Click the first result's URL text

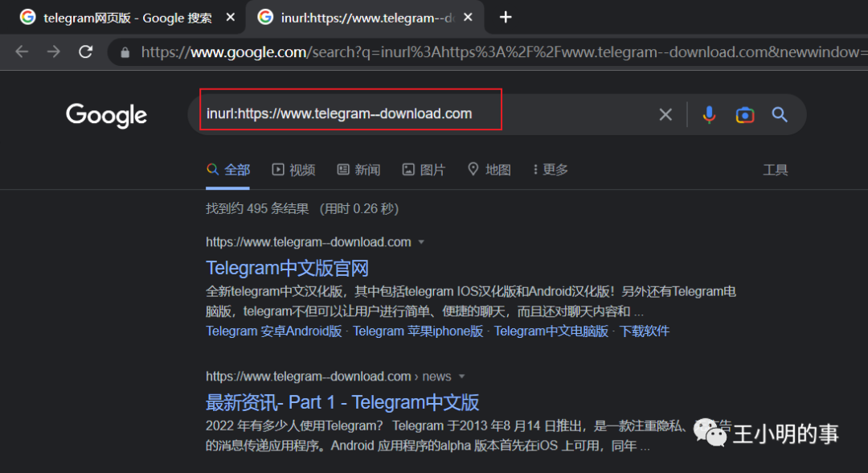pyautogui.click(x=309, y=242)
